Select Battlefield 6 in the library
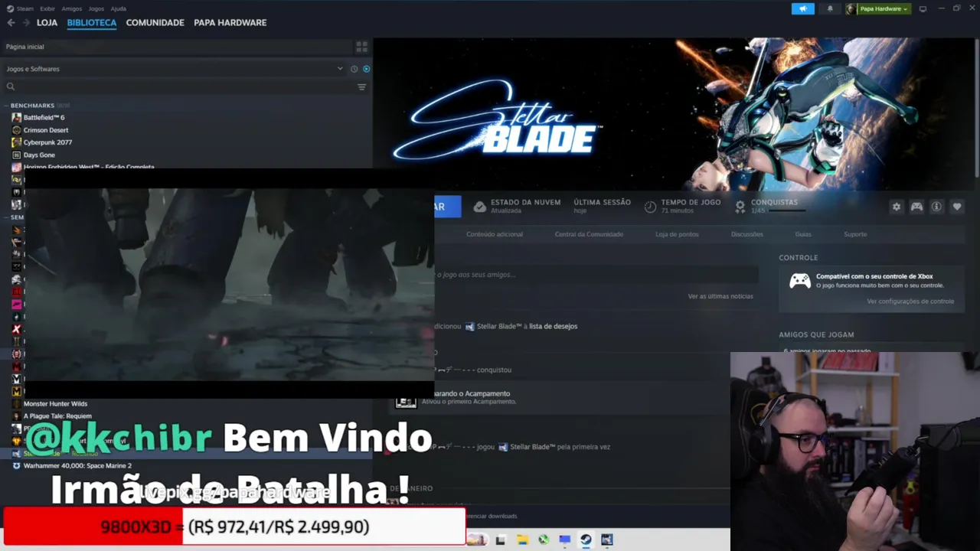 coord(44,118)
